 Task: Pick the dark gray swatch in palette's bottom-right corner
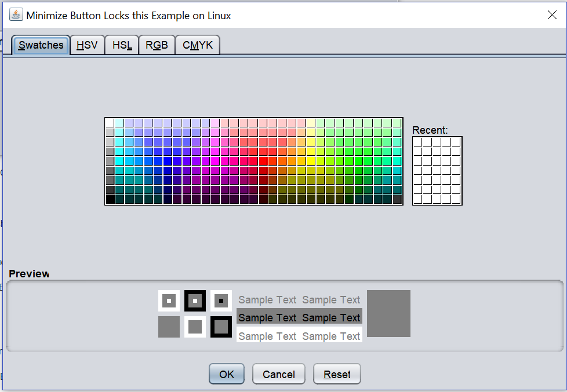pos(397,199)
